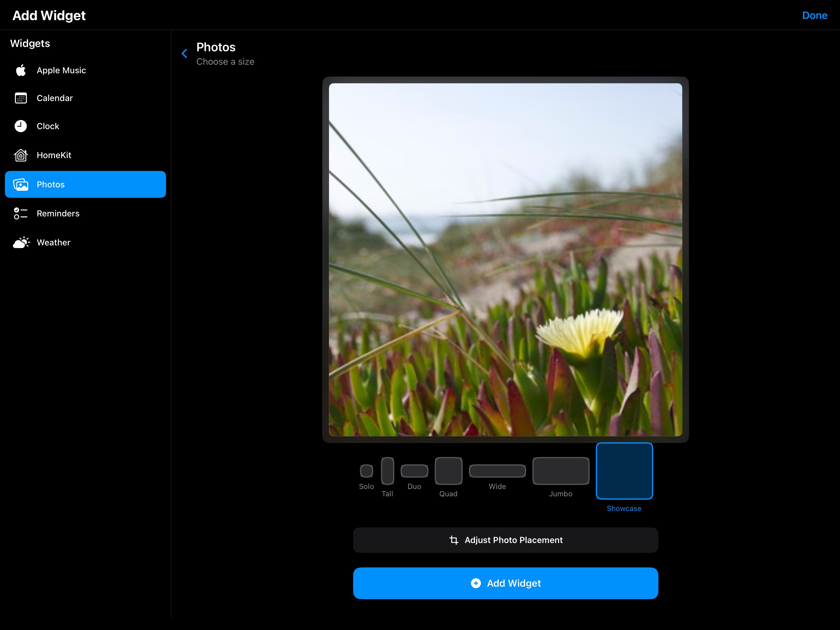Select the highlighted Photos widget row
Image resolution: width=840 pixels, height=630 pixels.
click(x=85, y=185)
